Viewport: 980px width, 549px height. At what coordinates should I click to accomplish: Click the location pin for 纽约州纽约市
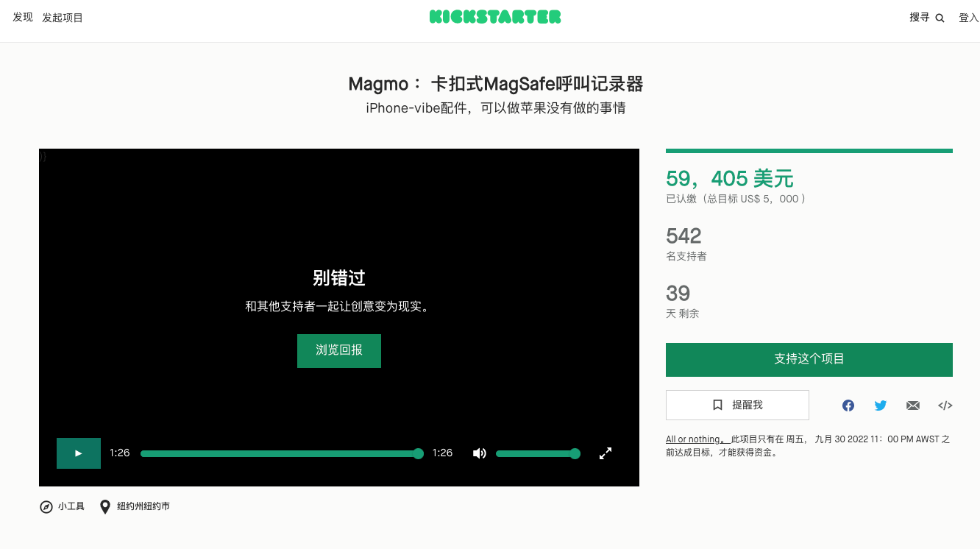point(104,506)
